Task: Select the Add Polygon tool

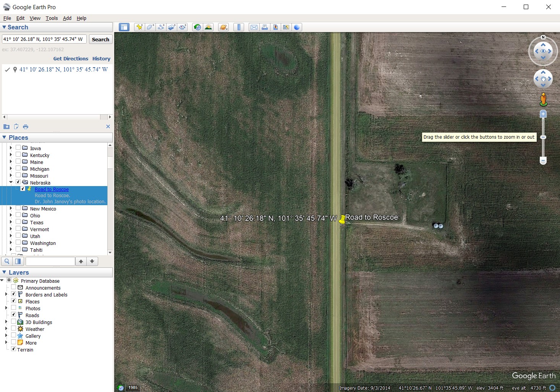Action: point(150,27)
